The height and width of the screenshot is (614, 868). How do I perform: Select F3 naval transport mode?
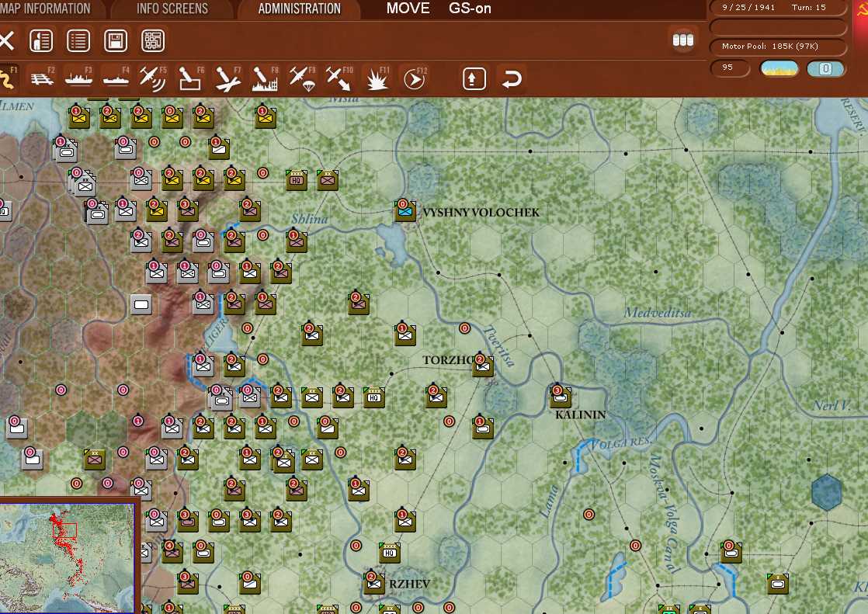pos(79,78)
